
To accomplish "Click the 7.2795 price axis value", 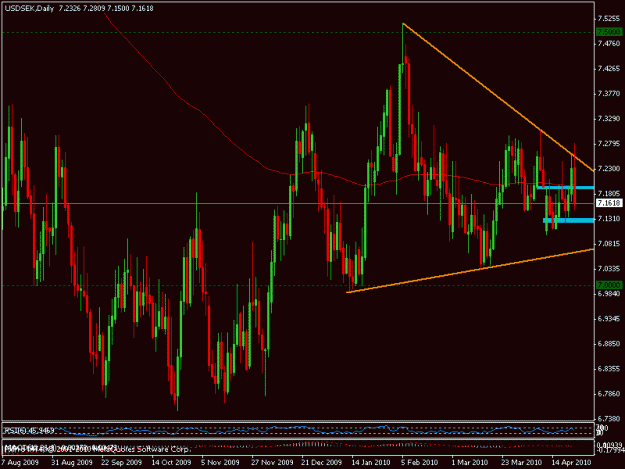I will 609,143.
